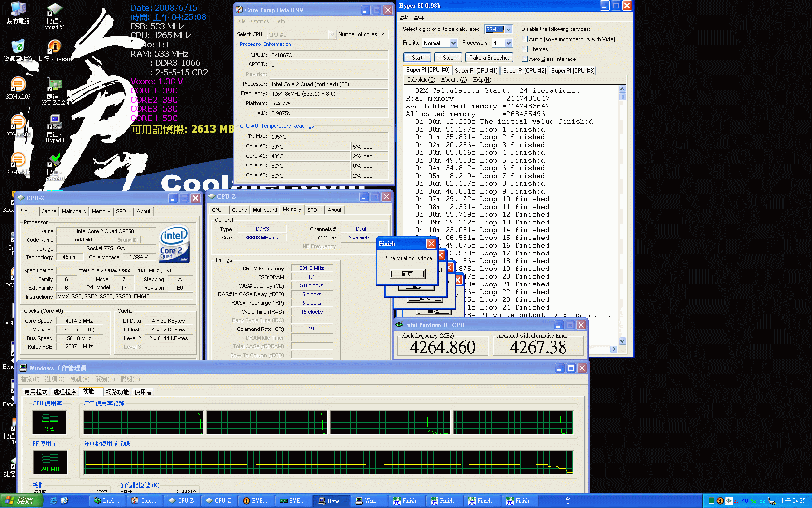Viewport: 812px width, 508px height.
Task: Click the orange EVEREST info tray icon
Action: 720,501
